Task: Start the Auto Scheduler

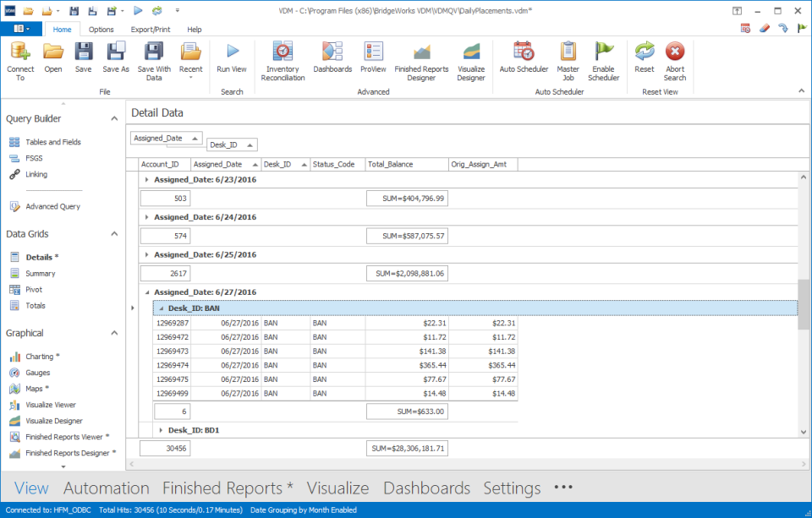Action: pyautogui.click(x=523, y=59)
